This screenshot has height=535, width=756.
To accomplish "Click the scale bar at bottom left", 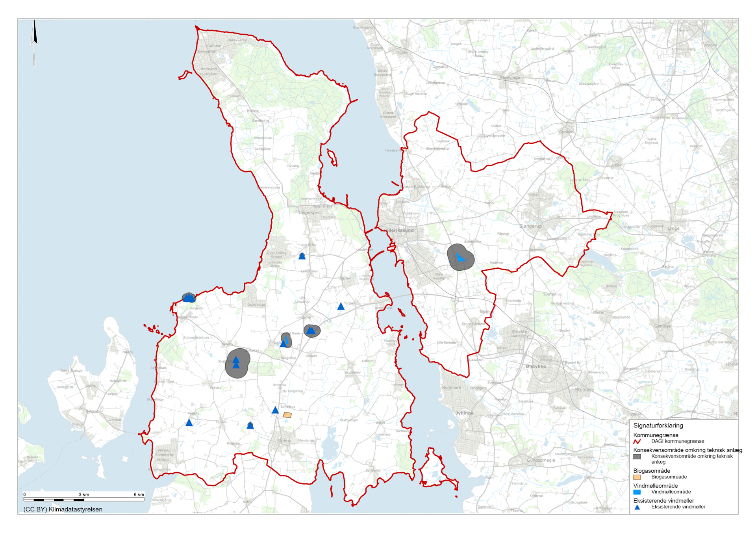I will point(84,499).
